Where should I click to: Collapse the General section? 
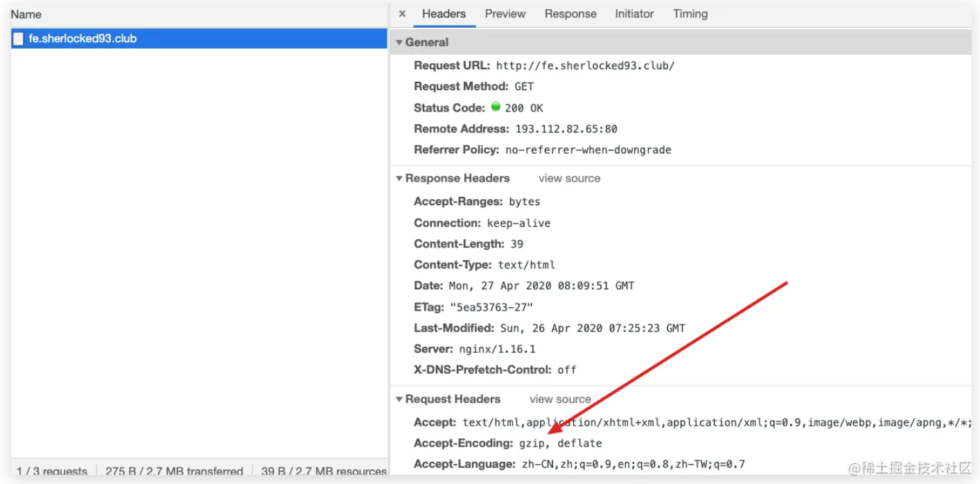pos(399,42)
